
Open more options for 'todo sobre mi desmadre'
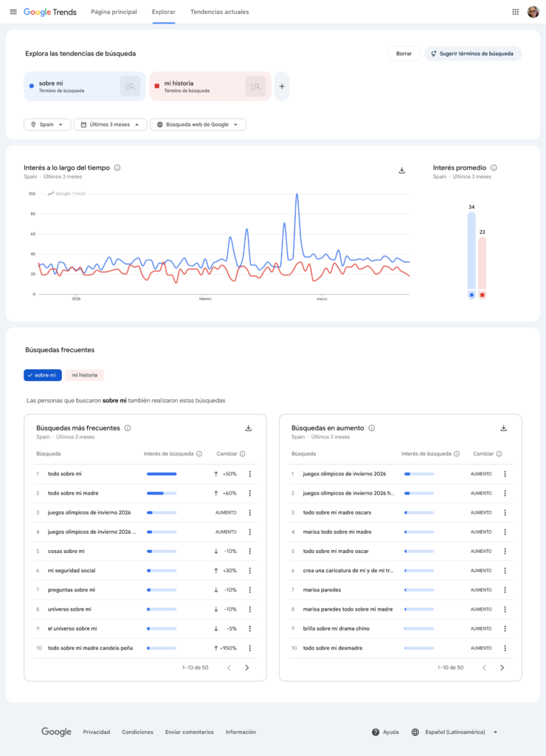(505, 648)
